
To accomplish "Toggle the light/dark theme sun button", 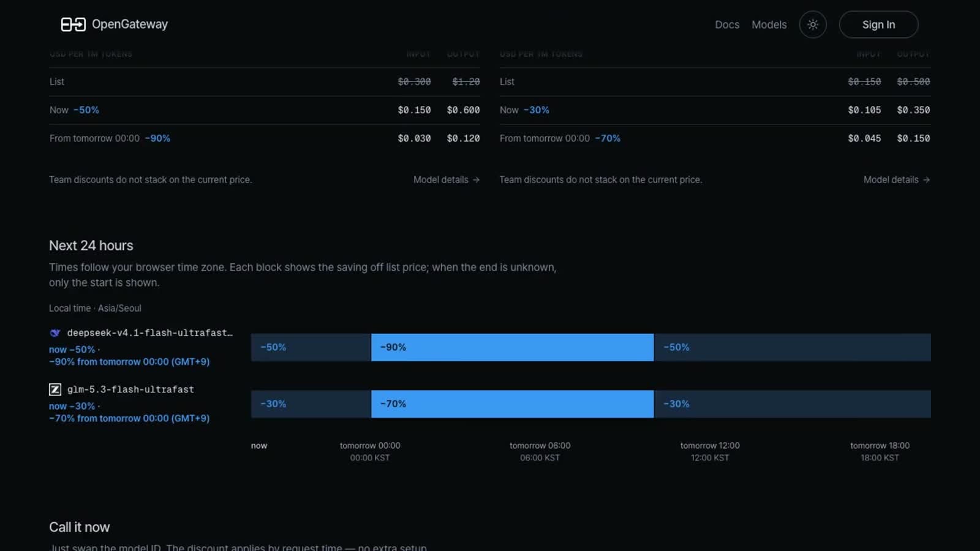I will click(x=813, y=24).
